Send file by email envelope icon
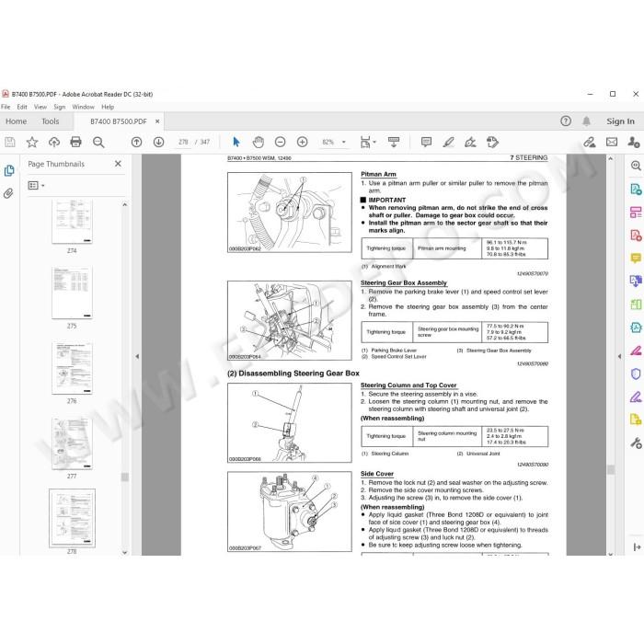 tap(612, 142)
